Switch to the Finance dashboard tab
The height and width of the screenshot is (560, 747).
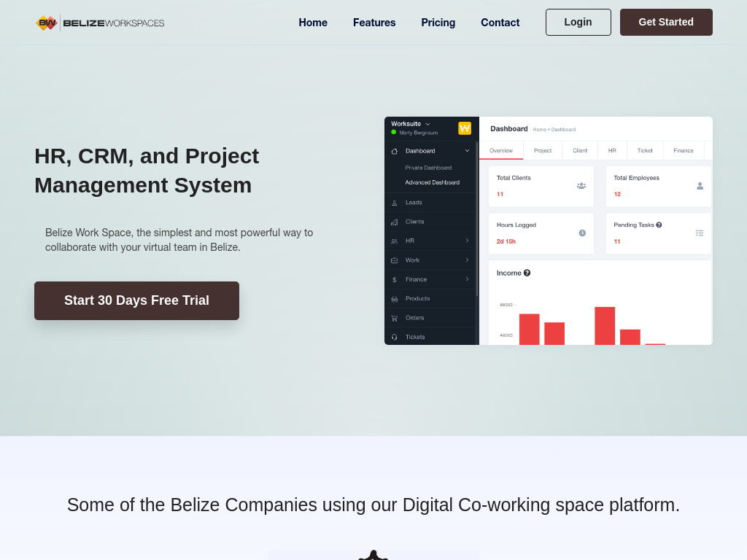(x=684, y=150)
